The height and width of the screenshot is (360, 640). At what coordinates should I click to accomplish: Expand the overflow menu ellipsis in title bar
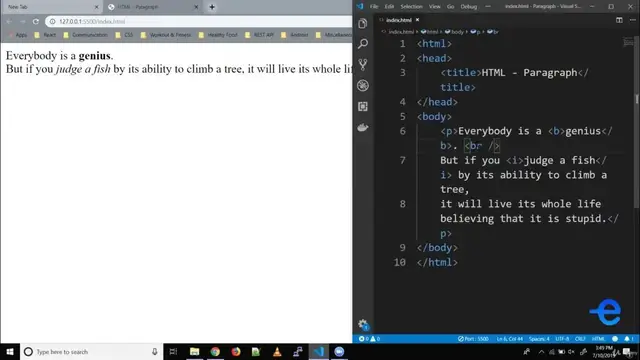[488, 7]
